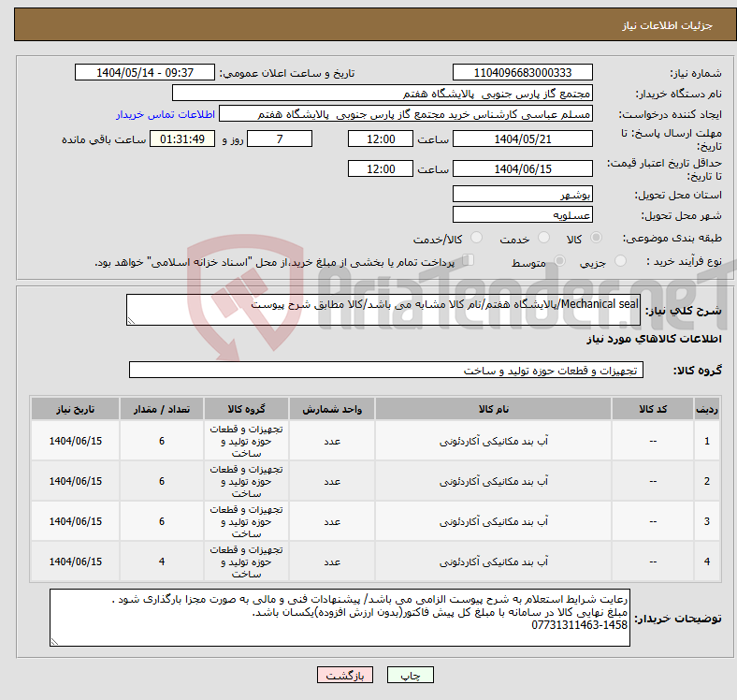Click the چاپ print button
Screen dimensions: 737x700
coord(410,675)
